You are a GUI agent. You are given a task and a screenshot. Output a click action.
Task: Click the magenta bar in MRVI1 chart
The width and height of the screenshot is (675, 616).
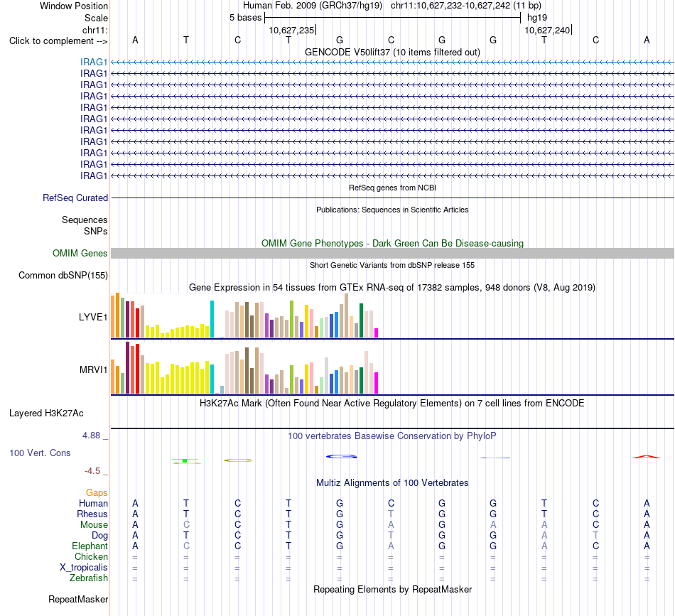tap(376, 383)
